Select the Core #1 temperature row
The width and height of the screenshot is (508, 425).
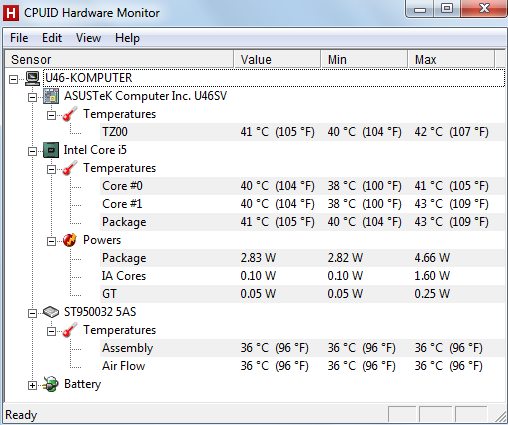click(302, 204)
